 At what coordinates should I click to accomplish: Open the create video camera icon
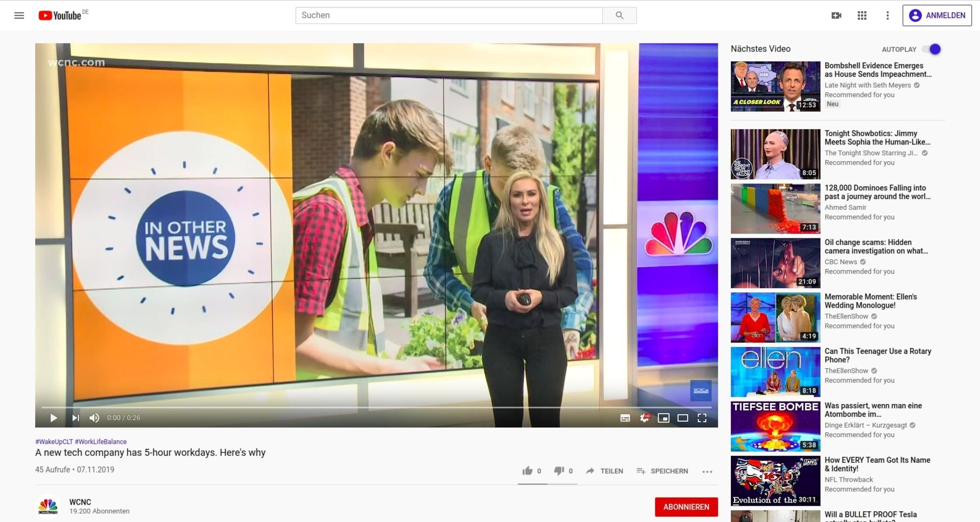pos(836,15)
